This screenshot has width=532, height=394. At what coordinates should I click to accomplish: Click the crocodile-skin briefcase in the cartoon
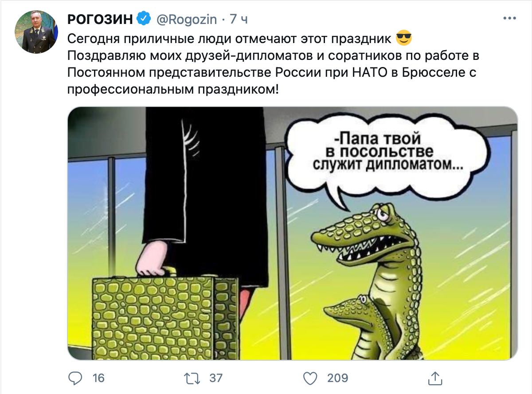165,316
